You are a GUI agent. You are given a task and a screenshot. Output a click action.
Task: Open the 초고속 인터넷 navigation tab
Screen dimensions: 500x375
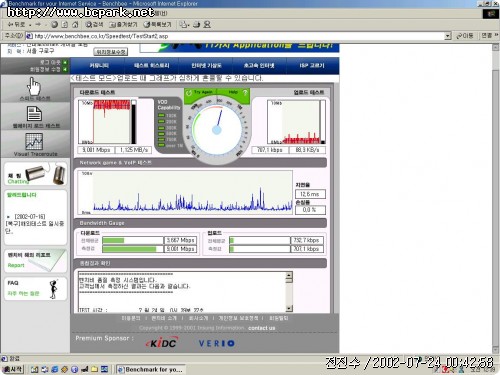pos(259,65)
